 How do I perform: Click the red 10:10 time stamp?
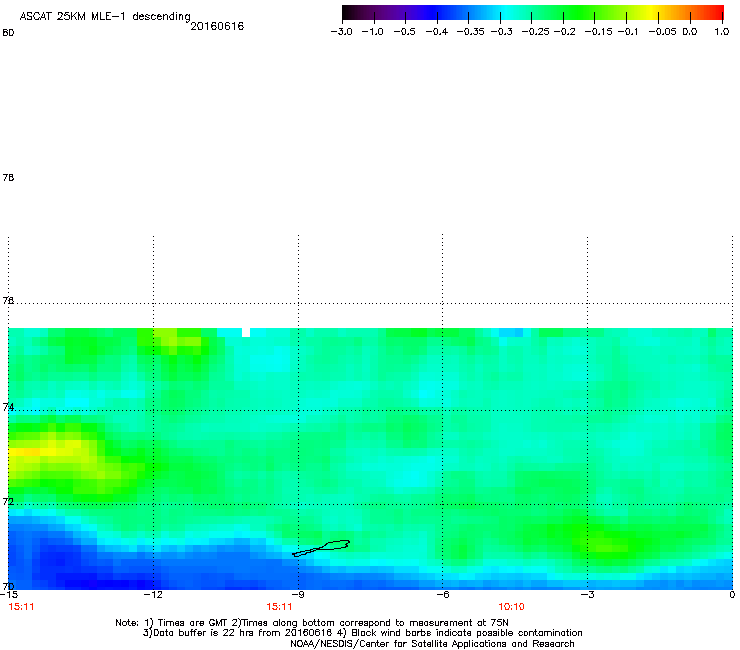click(512, 607)
